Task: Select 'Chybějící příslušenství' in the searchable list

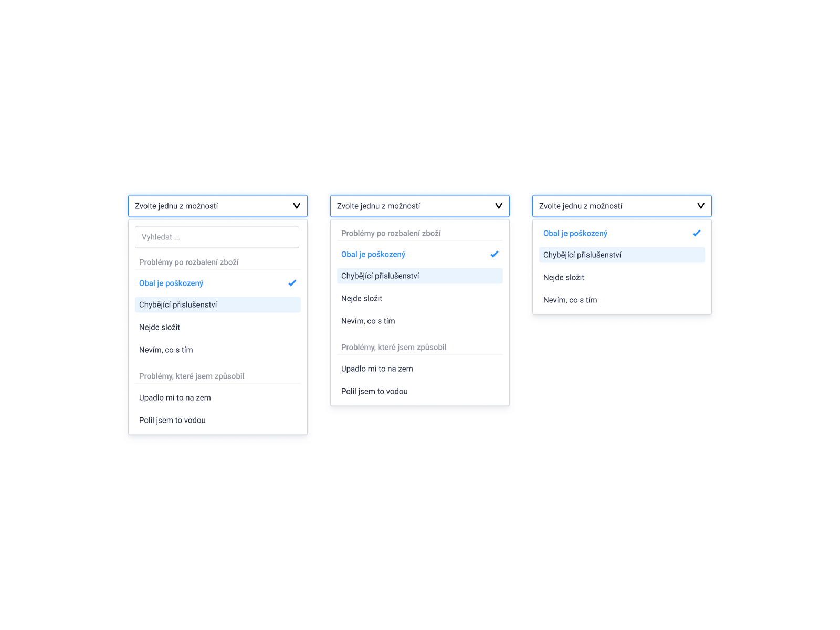Action: click(x=217, y=305)
